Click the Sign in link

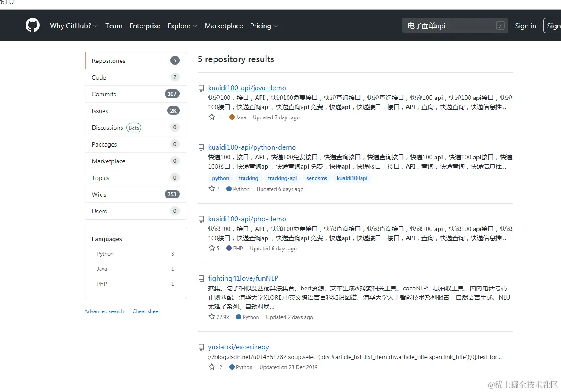525,26
